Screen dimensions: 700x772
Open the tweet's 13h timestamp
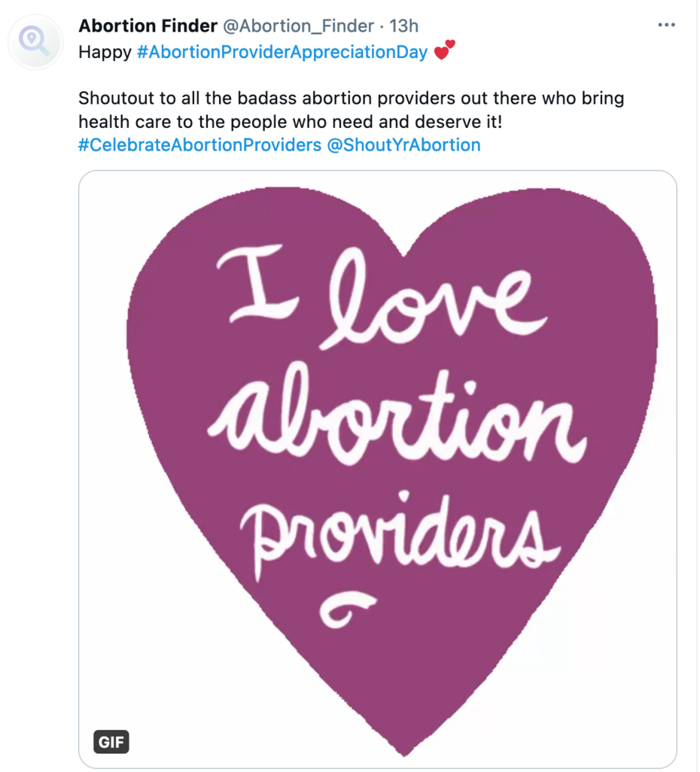[403, 26]
